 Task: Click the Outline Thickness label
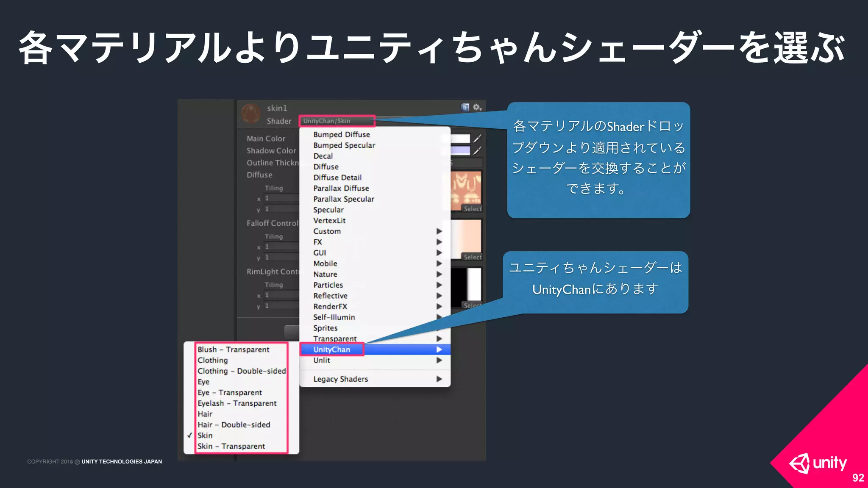[x=273, y=163]
